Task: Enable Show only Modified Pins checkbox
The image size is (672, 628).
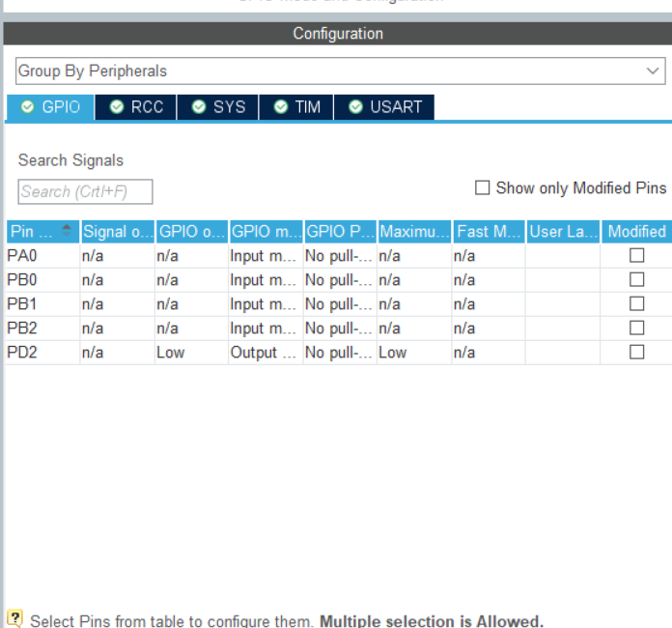Action: (482, 187)
